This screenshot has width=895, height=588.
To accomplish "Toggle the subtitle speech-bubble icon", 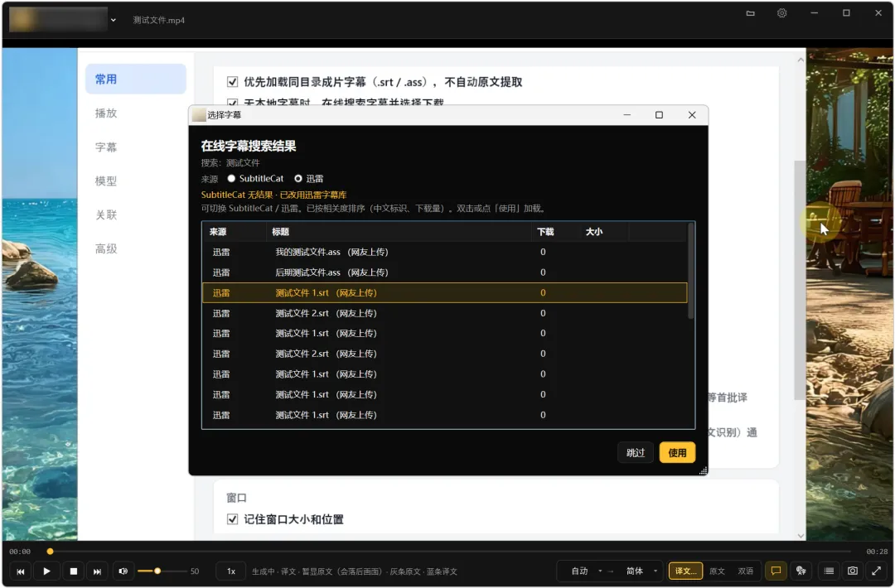I will pyautogui.click(x=776, y=571).
